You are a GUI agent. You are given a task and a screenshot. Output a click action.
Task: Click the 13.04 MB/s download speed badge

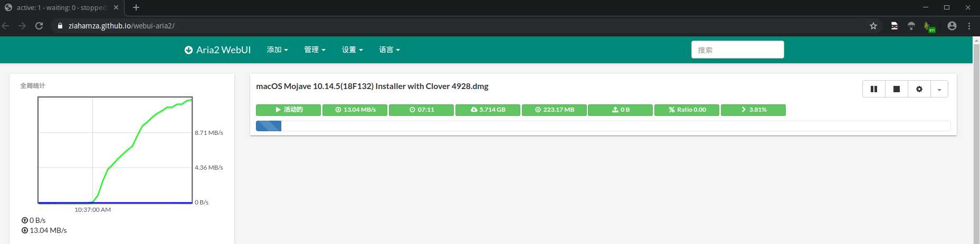coord(355,110)
